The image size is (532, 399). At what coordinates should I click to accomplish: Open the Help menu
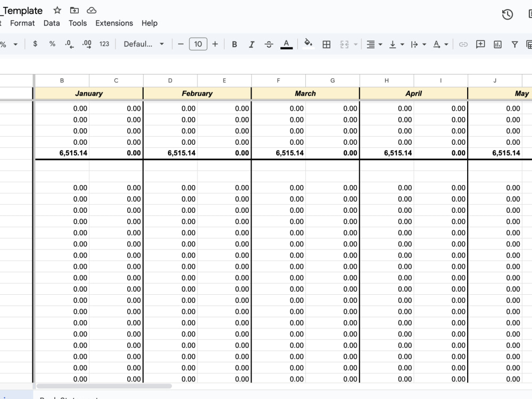(x=149, y=23)
